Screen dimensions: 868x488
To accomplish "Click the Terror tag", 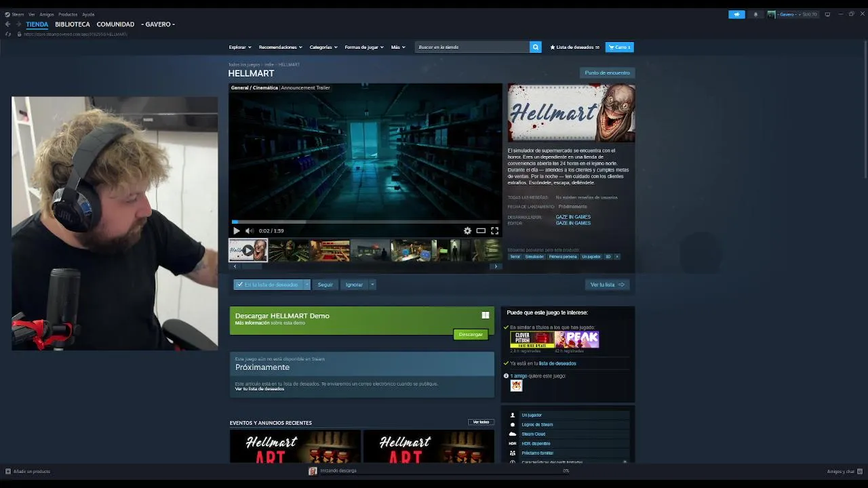I will click(515, 257).
